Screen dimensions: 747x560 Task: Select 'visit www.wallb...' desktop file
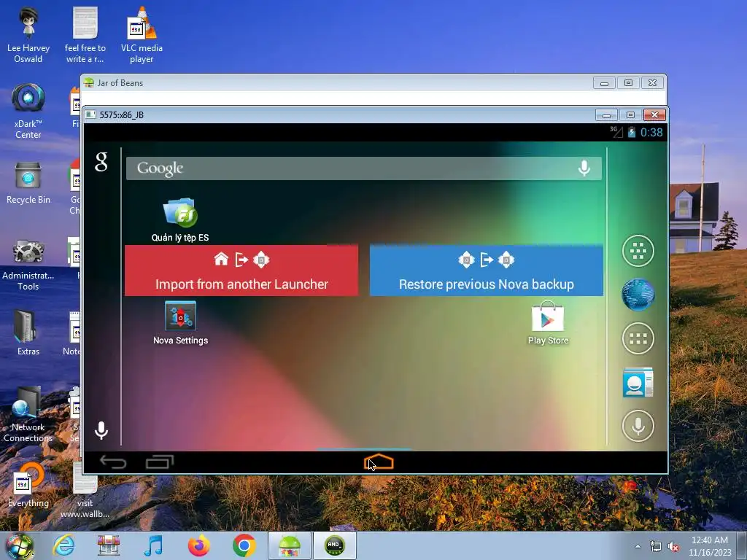point(85,489)
